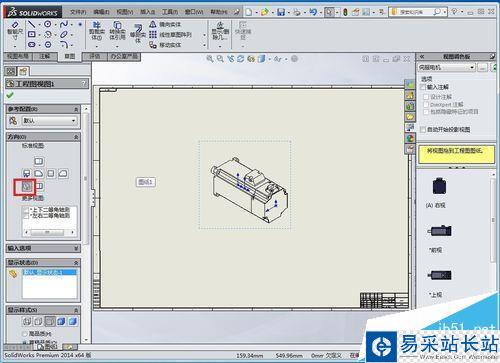Collapse the 显示状态 section
The image size is (500, 363).
pos(76,263)
